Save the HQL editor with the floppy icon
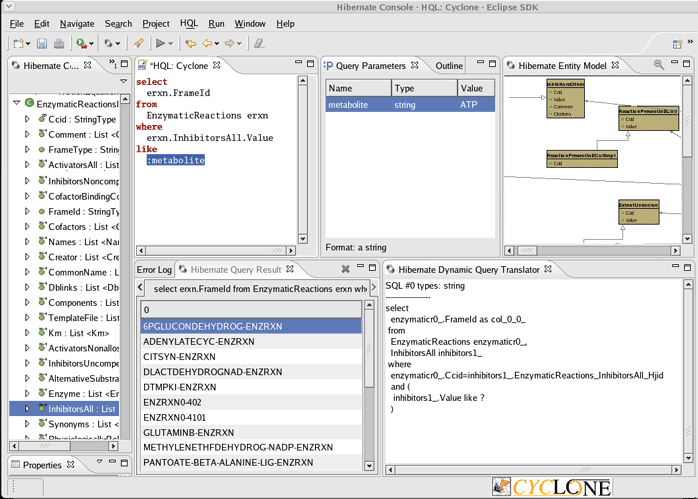Screen dimensions: 698x499 click(x=42, y=43)
